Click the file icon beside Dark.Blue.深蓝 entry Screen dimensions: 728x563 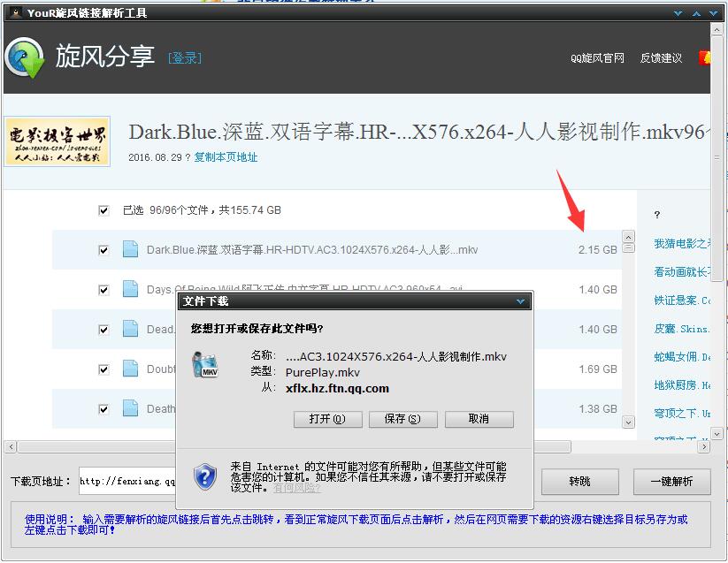131,249
